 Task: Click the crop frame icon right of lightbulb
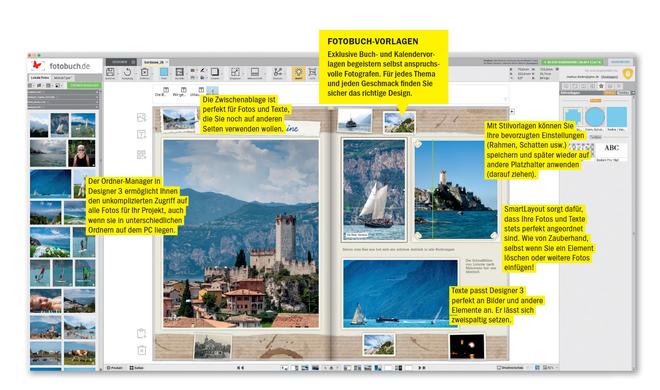(x=312, y=72)
